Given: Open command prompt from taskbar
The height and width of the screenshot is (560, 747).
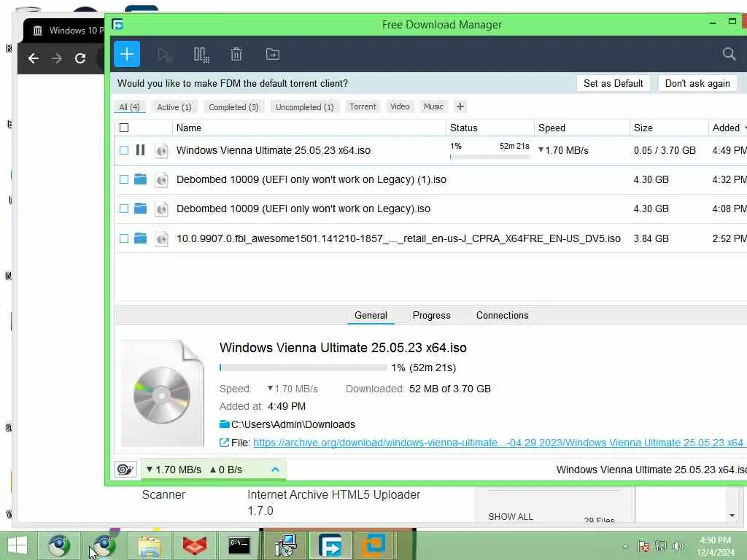Looking at the screenshot, I should click(x=239, y=545).
